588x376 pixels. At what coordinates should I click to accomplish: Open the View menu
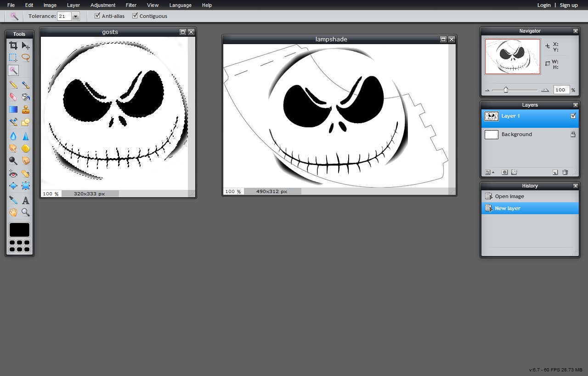pyautogui.click(x=153, y=5)
